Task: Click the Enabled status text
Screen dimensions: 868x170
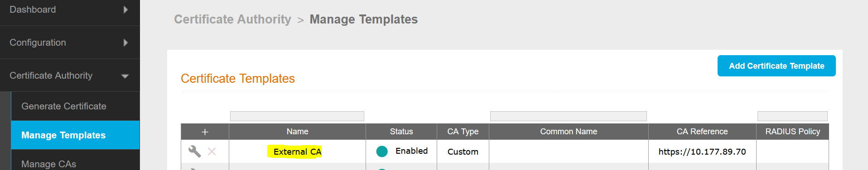Action: [411, 151]
